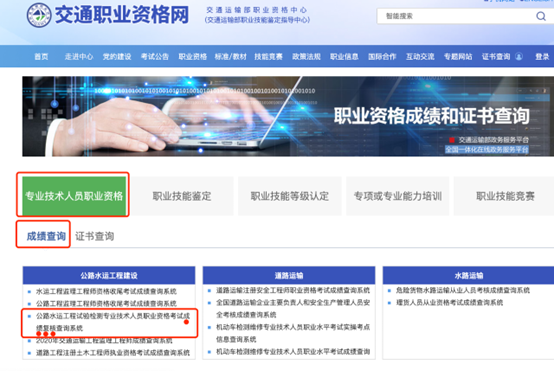Select the 职业技能等级认定 tab

click(290, 196)
